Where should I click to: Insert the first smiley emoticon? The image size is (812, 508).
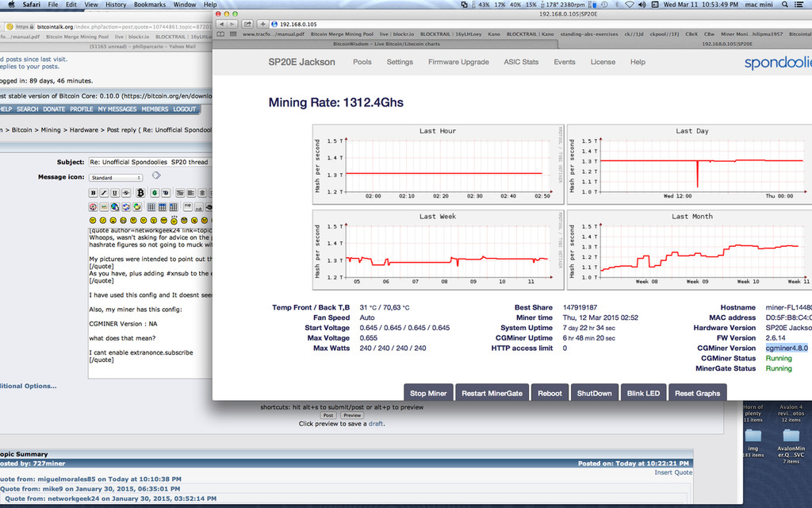(94, 221)
